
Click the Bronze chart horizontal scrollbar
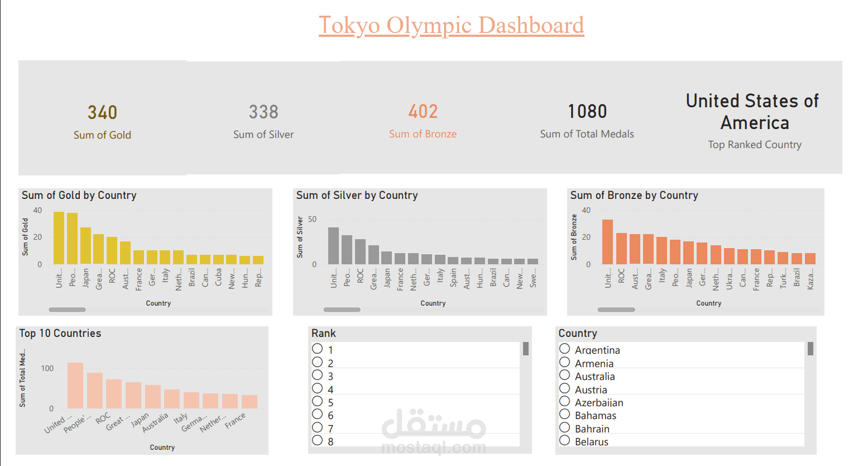616,309
